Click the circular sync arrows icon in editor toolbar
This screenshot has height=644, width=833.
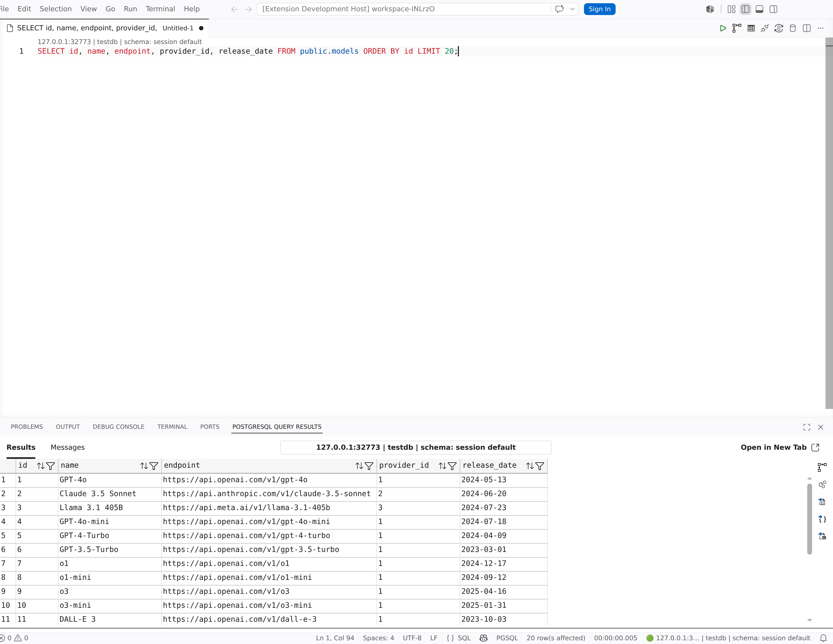(x=779, y=28)
